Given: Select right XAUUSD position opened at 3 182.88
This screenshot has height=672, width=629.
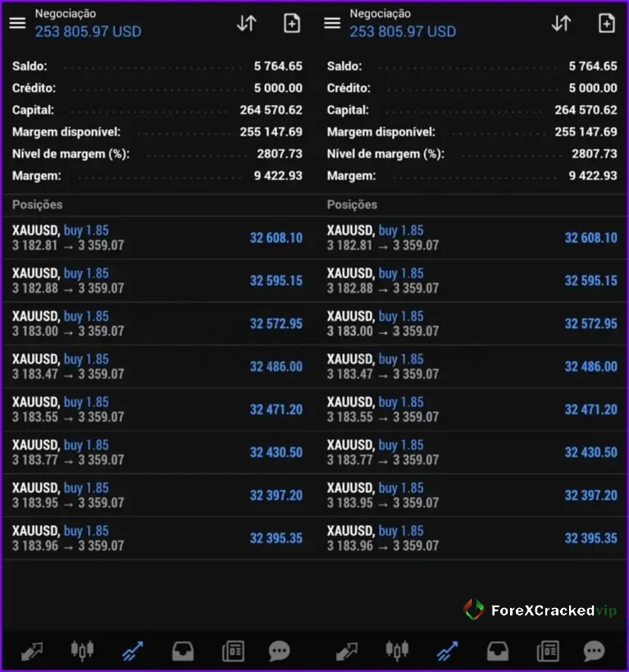Looking at the screenshot, I should pyautogui.click(x=472, y=281).
